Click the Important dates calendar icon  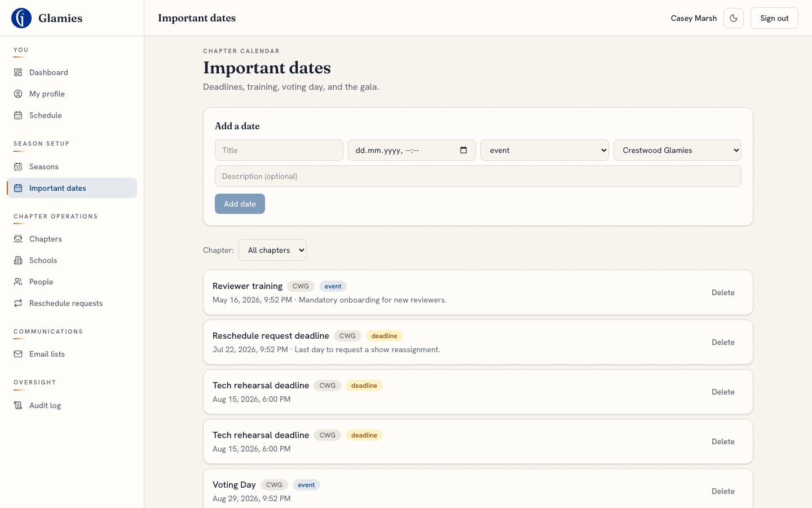(x=18, y=188)
